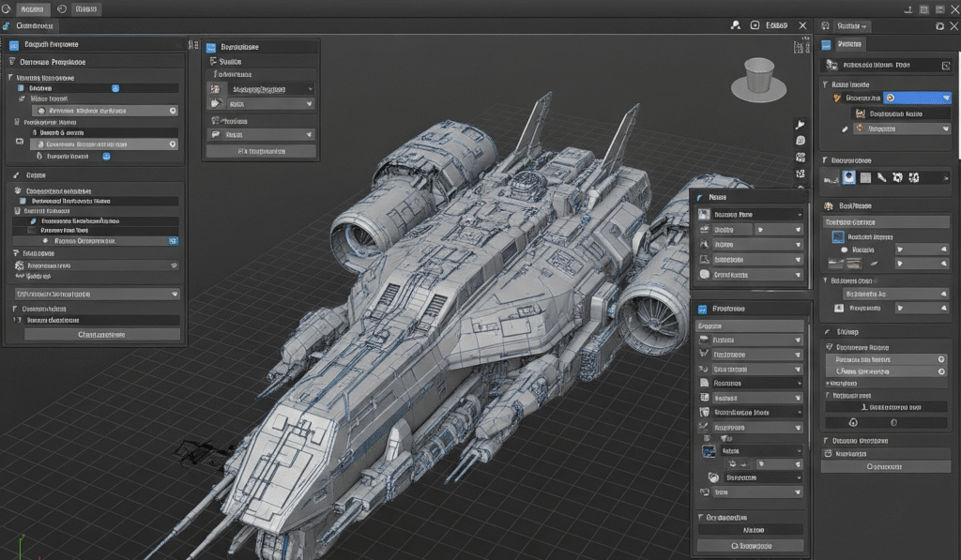This screenshot has height=560, width=961.
Task: Toggle the circle at the right of the first highlighted left row
Action: pyautogui.click(x=173, y=111)
